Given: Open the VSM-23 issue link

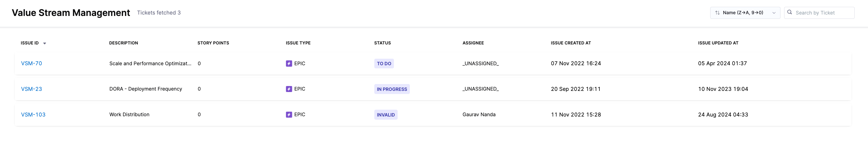Looking at the screenshot, I should (31, 89).
